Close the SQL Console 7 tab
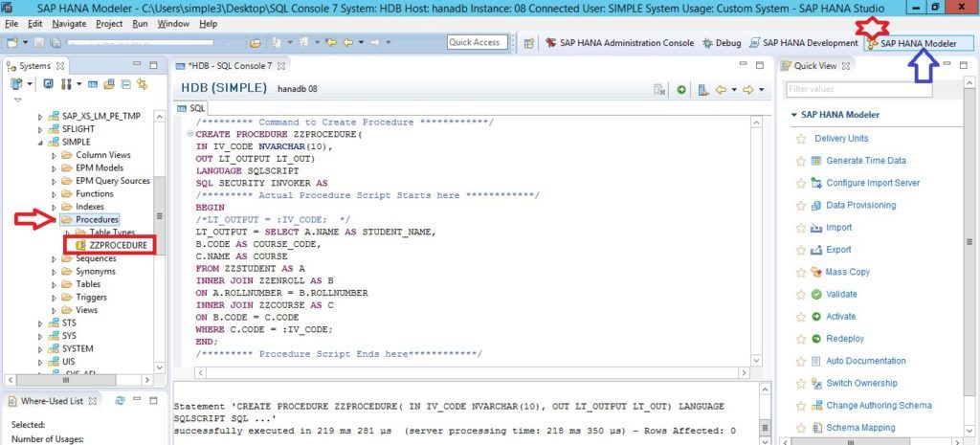The height and width of the screenshot is (445, 980). [x=281, y=66]
